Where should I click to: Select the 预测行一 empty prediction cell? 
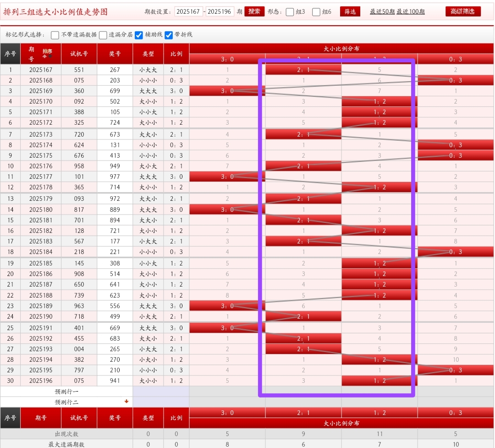tap(161, 392)
